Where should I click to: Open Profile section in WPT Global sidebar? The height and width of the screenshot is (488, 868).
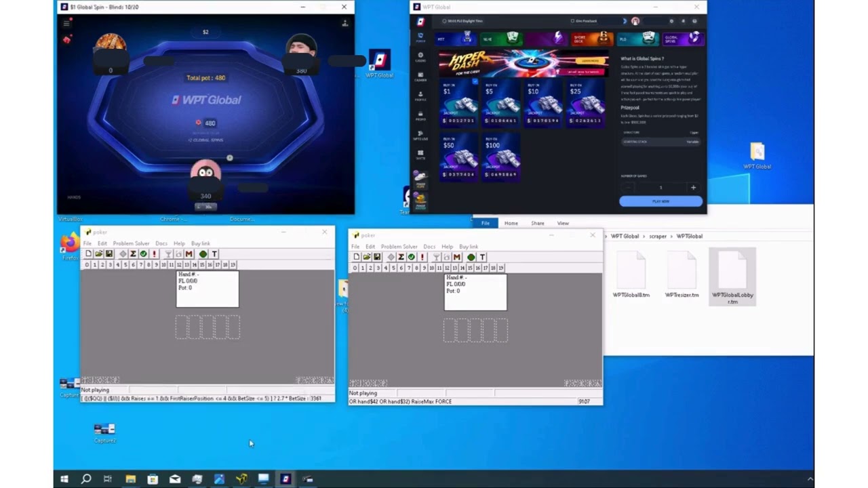pyautogui.click(x=420, y=96)
